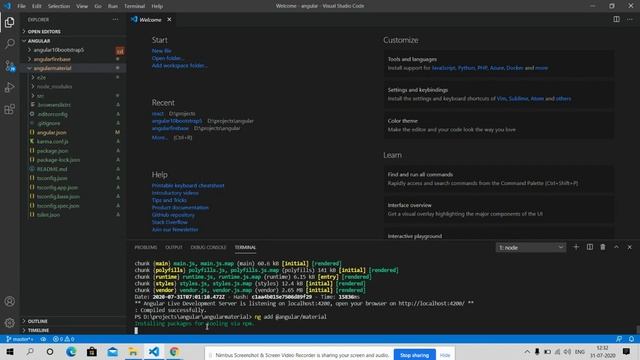Open the Explorer view in activity bar

coord(9,22)
